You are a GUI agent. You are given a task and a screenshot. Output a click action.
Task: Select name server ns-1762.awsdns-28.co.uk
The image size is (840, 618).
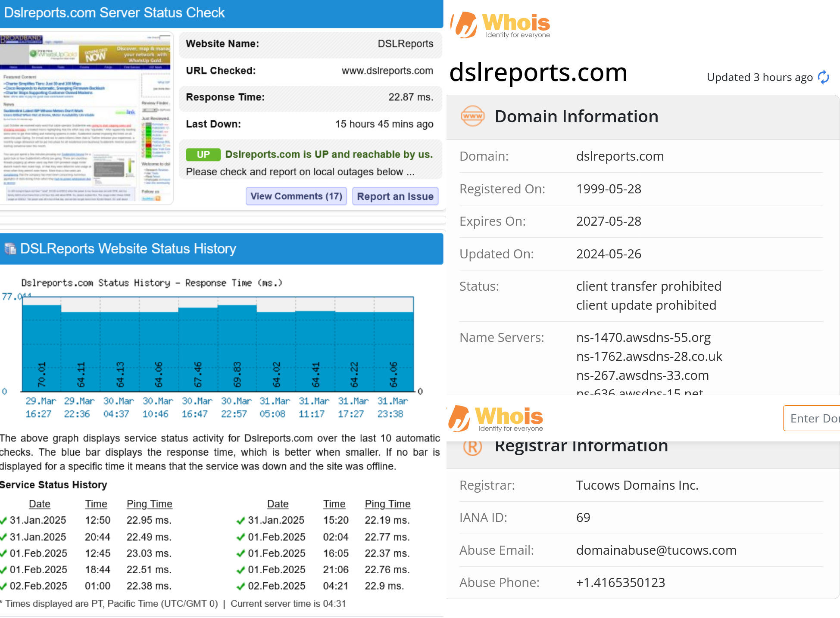[x=649, y=357]
